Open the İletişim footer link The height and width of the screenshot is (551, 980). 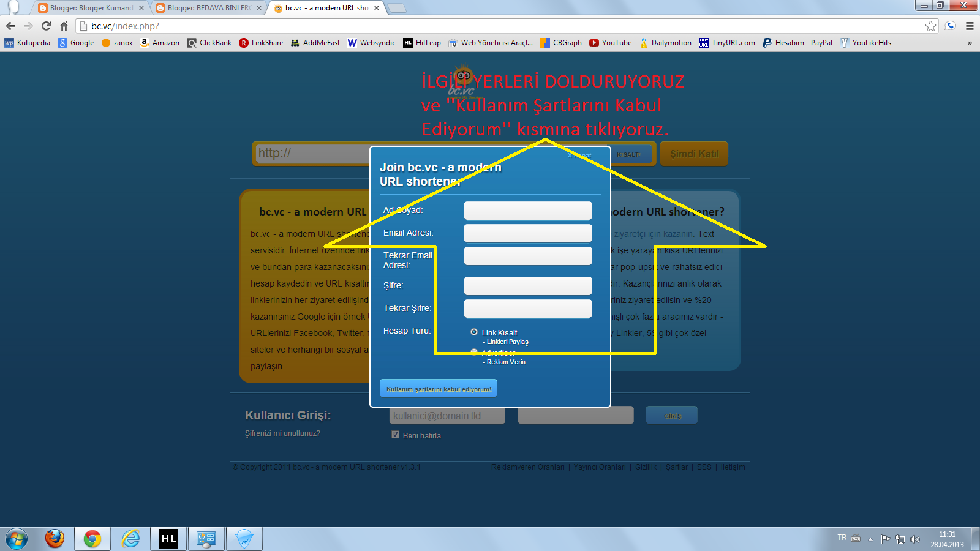[x=733, y=467]
